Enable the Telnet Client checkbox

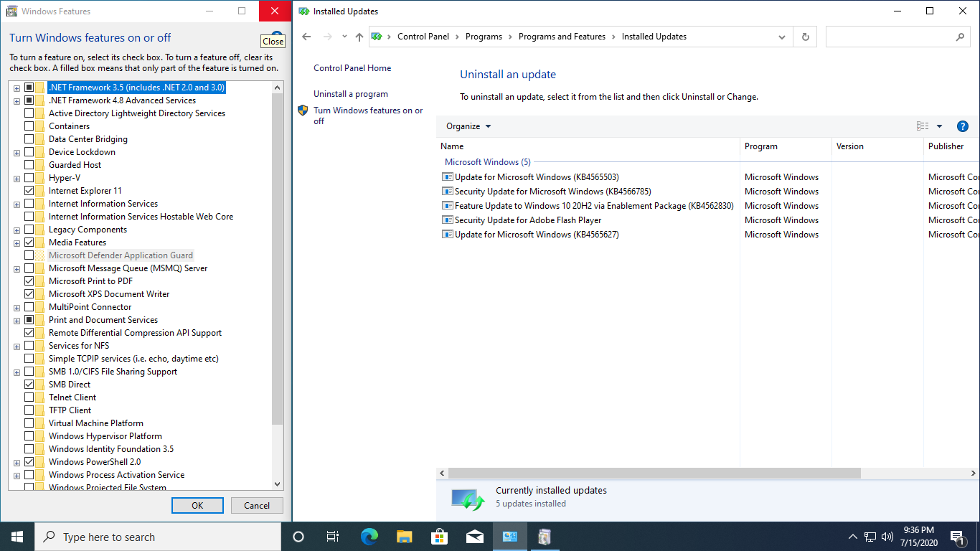coord(29,397)
